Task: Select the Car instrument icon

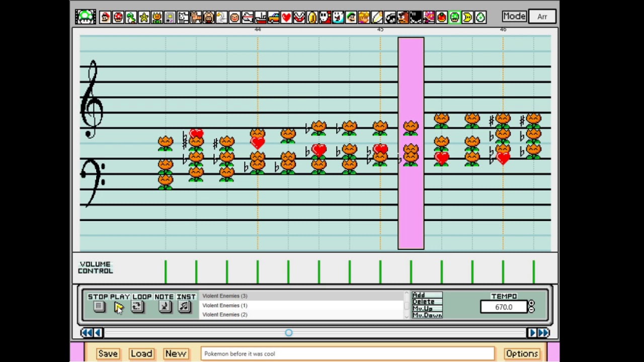Action: tap(273, 17)
